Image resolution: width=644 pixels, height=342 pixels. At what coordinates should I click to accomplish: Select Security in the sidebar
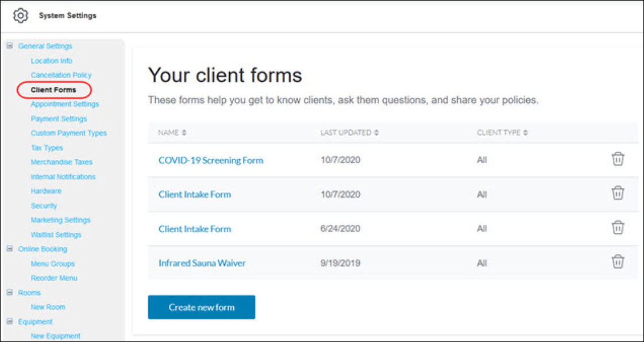pyautogui.click(x=44, y=205)
